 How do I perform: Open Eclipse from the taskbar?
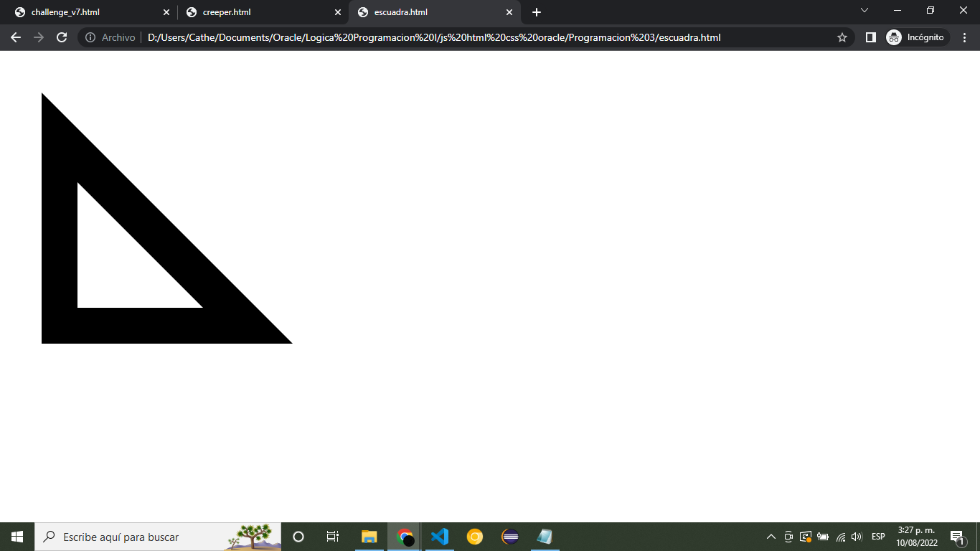(510, 537)
